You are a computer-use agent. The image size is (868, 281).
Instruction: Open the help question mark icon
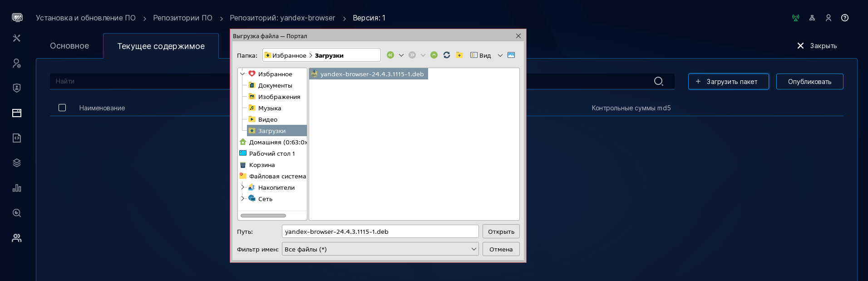click(845, 18)
